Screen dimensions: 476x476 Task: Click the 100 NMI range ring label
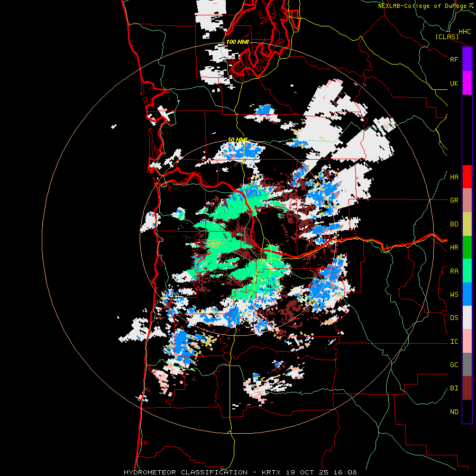237,42
